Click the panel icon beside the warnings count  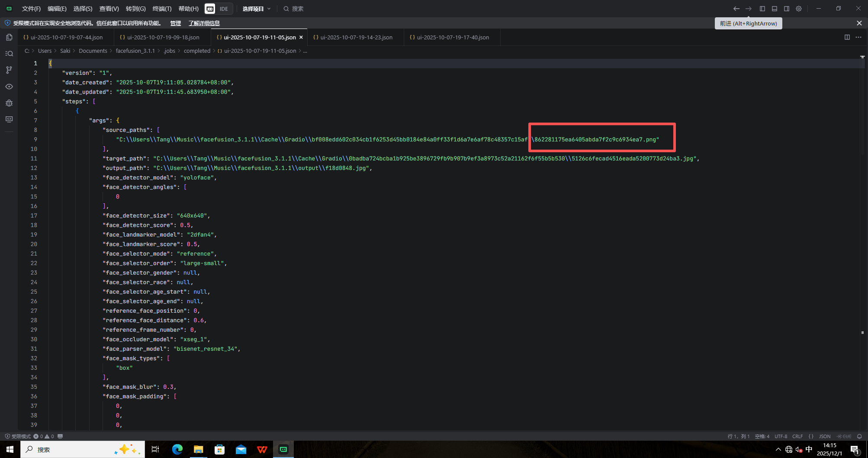coord(60,436)
